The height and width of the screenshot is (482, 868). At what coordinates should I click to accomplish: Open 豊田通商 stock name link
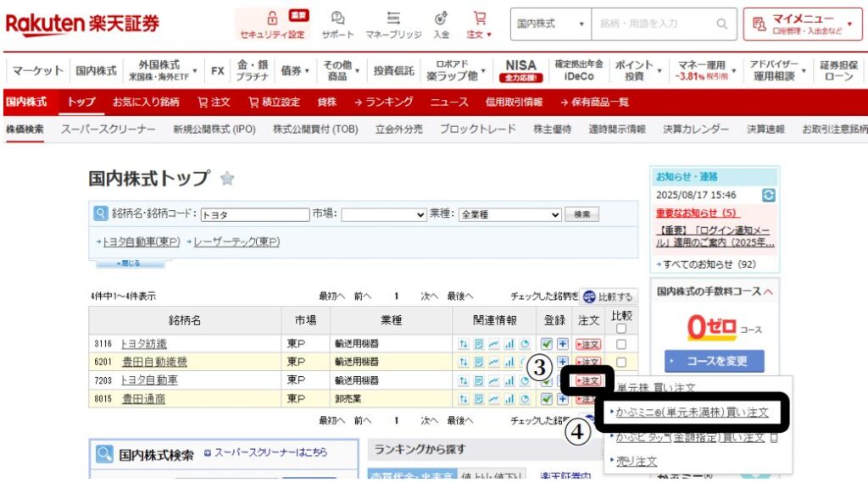click(143, 399)
